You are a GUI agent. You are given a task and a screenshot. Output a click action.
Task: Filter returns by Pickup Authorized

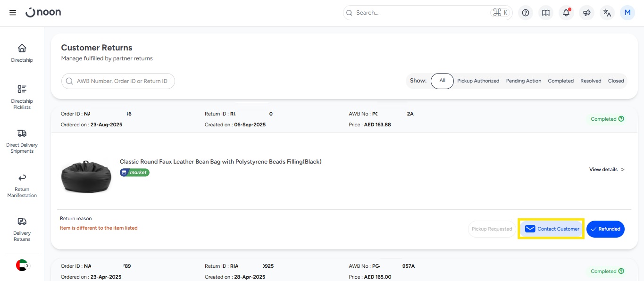click(x=478, y=81)
